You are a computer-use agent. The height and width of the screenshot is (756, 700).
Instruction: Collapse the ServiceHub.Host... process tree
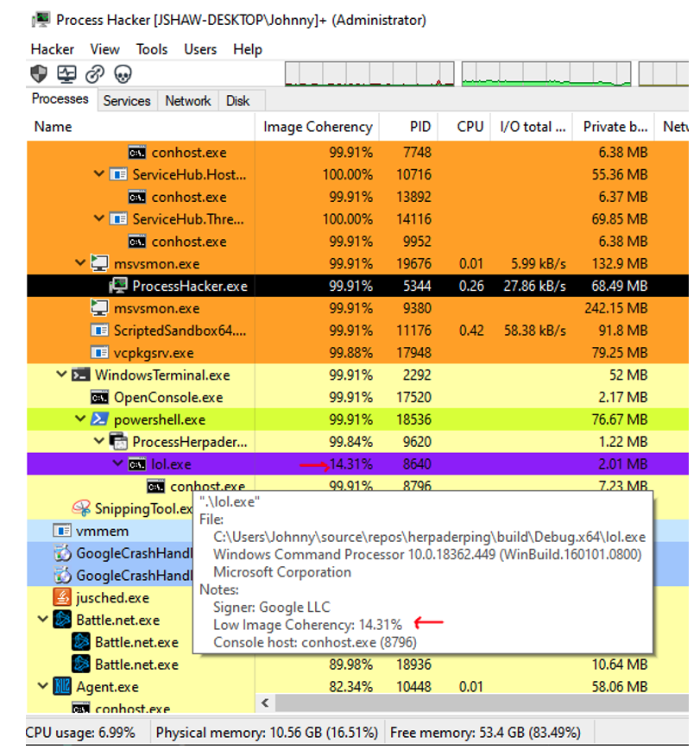tap(99, 174)
